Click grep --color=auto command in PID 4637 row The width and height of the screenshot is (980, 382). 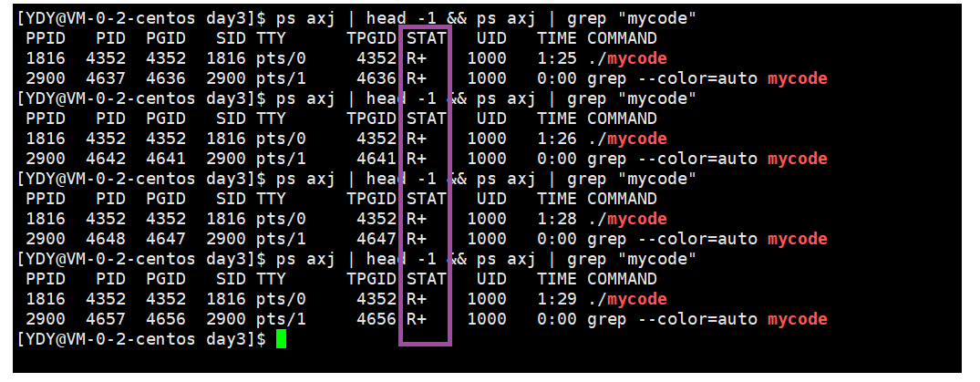pyautogui.click(x=707, y=78)
